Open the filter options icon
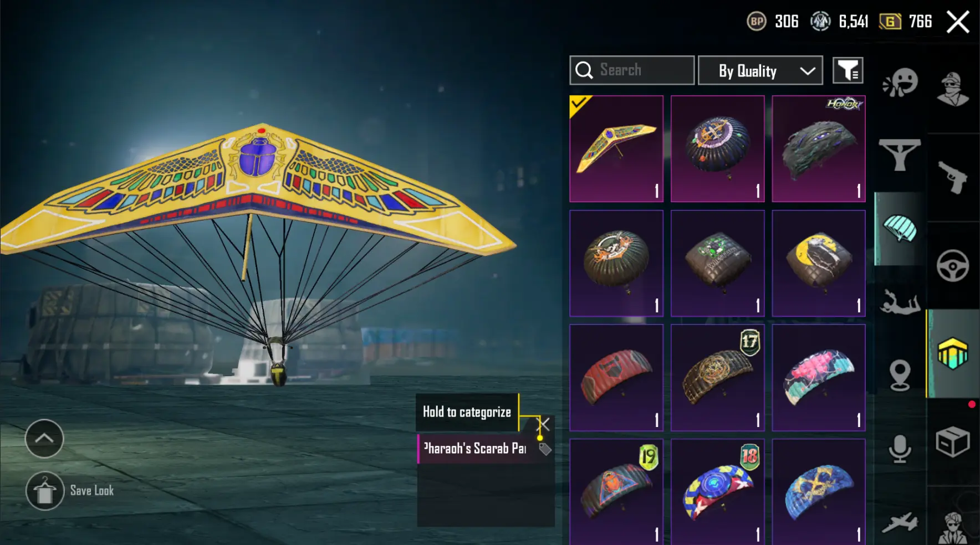Image resolution: width=980 pixels, height=545 pixels. [x=848, y=70]
